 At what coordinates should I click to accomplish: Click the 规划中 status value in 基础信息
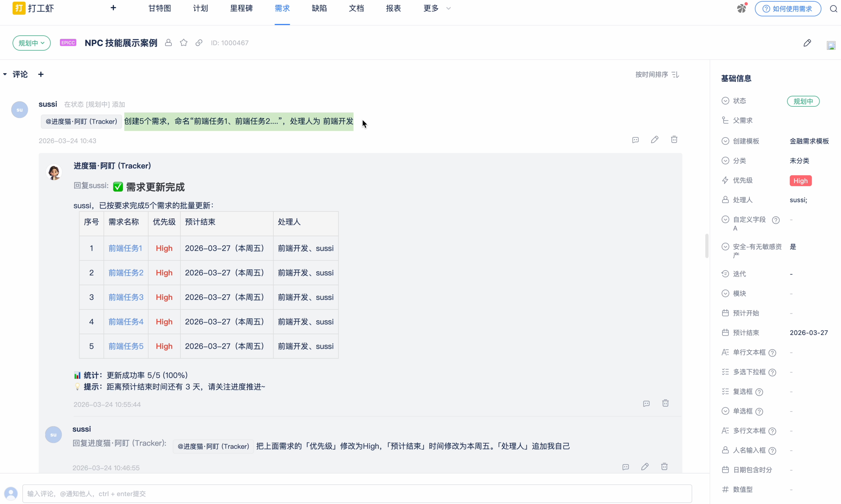[x=803, y=101]
